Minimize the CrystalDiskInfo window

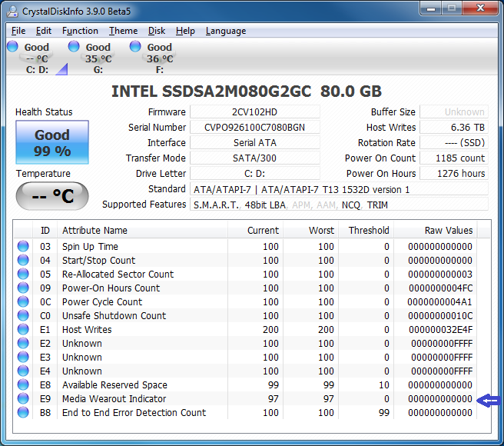pyautogui.click(x=431, y=8)
